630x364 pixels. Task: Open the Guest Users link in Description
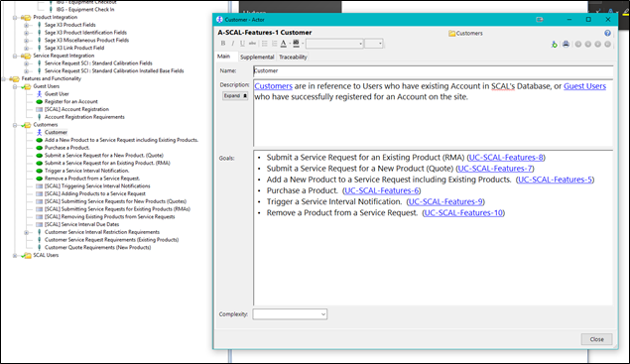pos(584,86)
